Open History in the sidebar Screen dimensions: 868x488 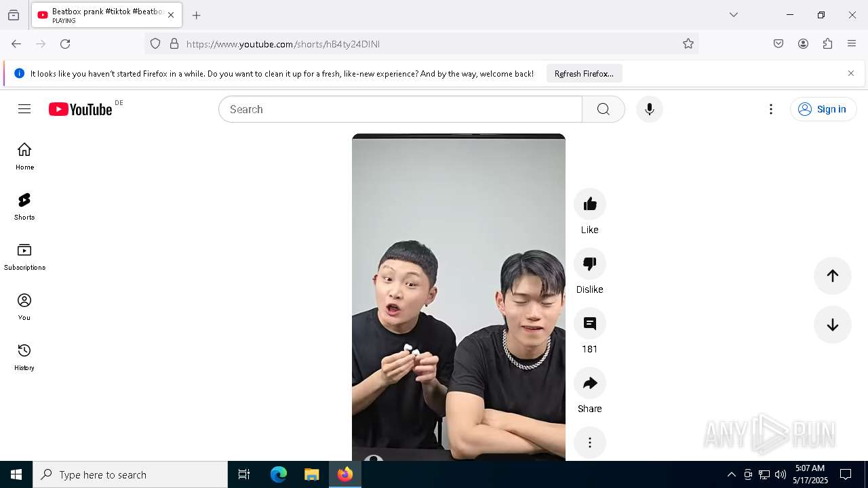[x=24, y=357]
